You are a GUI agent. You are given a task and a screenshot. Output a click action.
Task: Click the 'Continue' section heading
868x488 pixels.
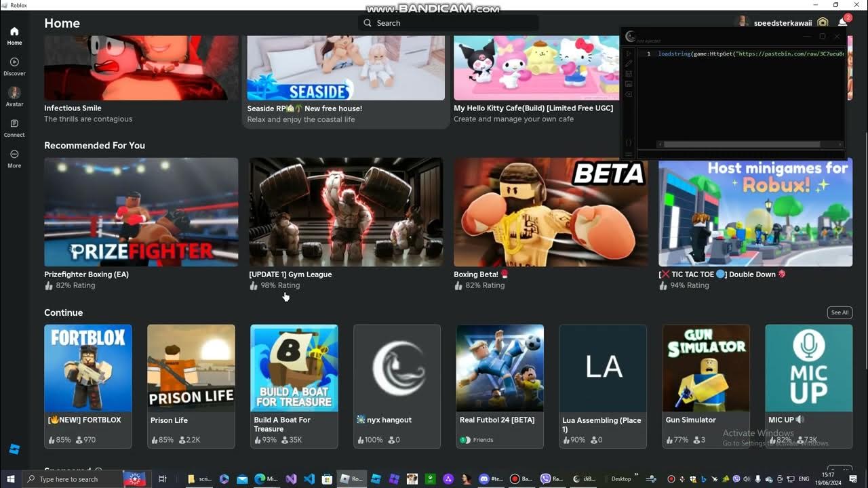pos(64,312)
